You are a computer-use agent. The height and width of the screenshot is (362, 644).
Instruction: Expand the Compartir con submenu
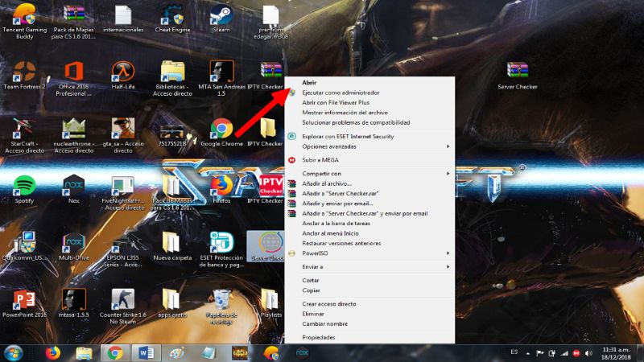pyautogui.click(x=369, y=174)
